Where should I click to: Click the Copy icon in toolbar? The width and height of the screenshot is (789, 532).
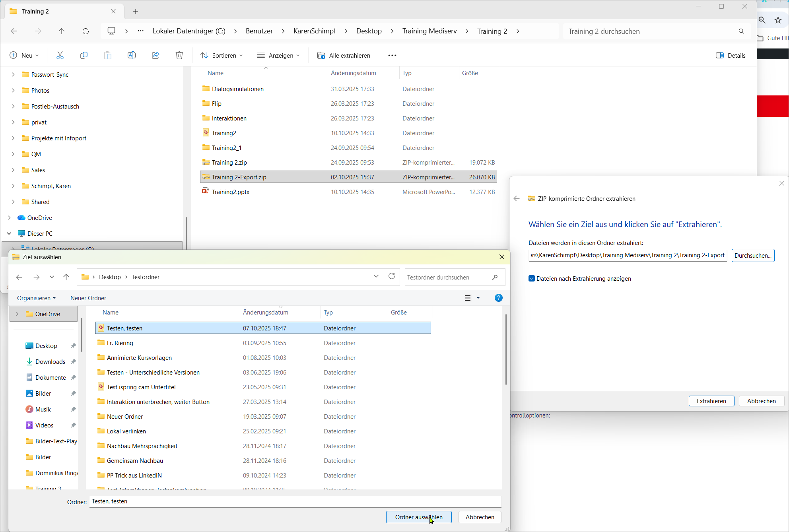[x=84, y=55]
